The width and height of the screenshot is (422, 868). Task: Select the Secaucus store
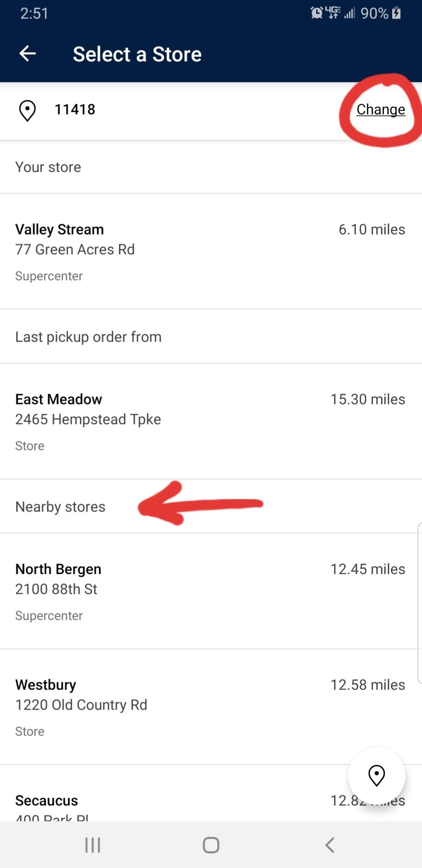pos(47,801)
